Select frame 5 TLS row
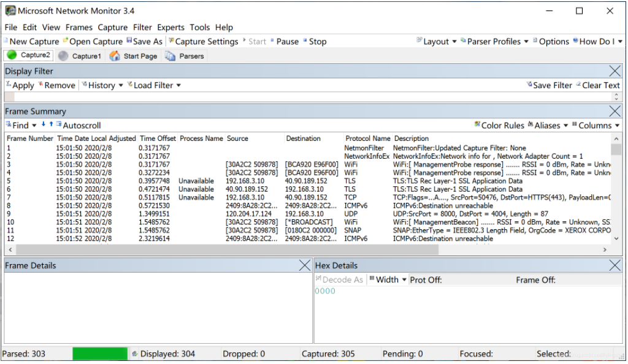The width and height of the screenshot is (628, 364). (308, 181)
